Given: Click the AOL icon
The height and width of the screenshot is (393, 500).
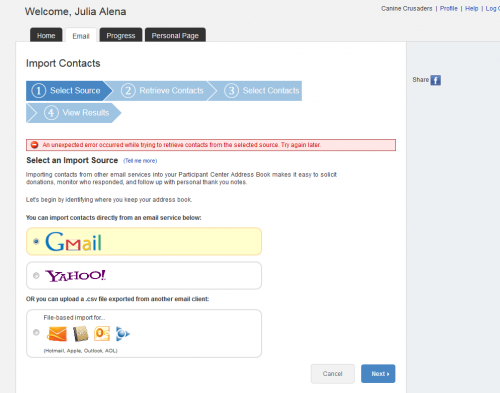Looking at the screenshot, I should 122,334.
